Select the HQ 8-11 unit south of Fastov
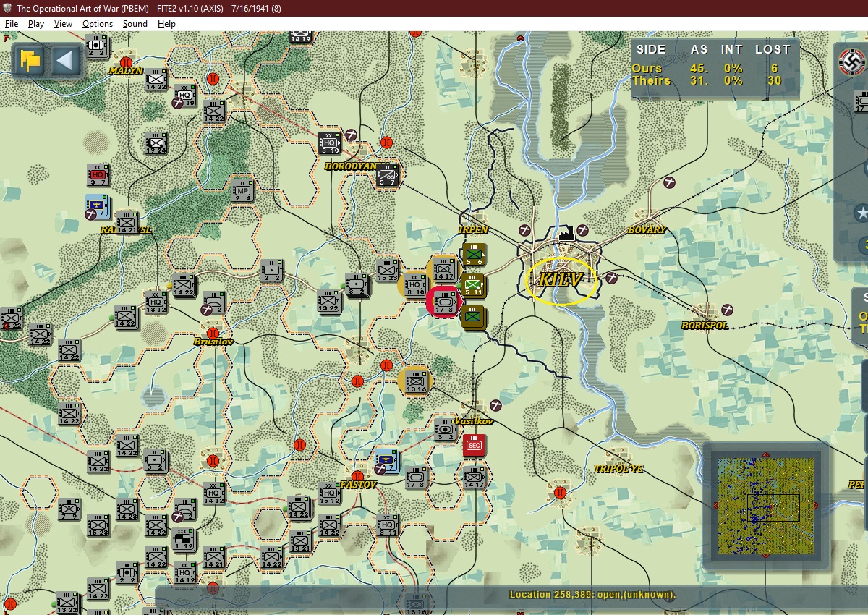The width and height of the screenshot is (868, 615). [387, 525]
